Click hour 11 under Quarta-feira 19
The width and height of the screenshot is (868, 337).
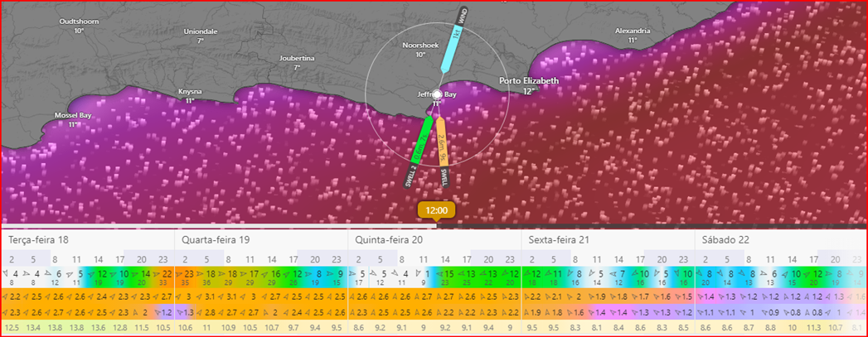(250, 258)
